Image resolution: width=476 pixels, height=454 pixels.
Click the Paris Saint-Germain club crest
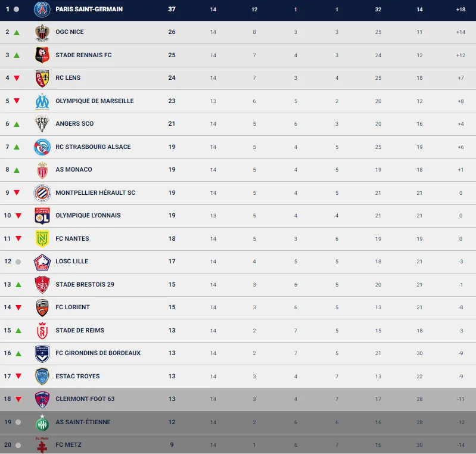[42, 10]
